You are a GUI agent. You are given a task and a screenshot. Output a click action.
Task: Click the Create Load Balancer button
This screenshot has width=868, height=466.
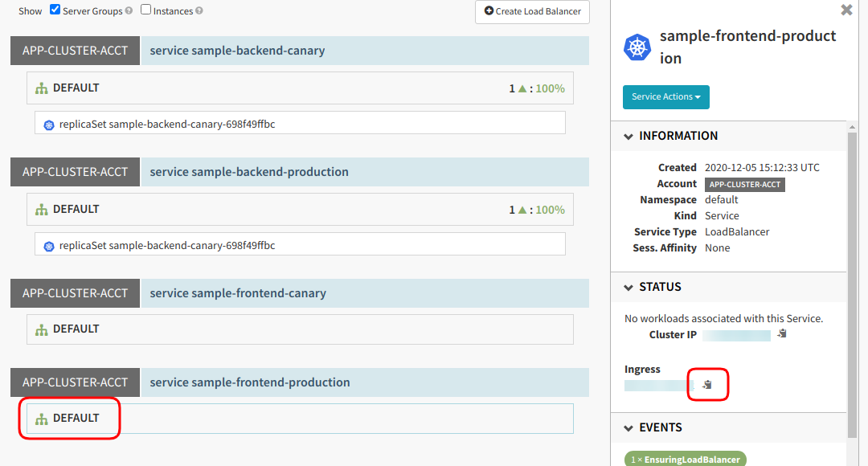click(x=531, y=12)
